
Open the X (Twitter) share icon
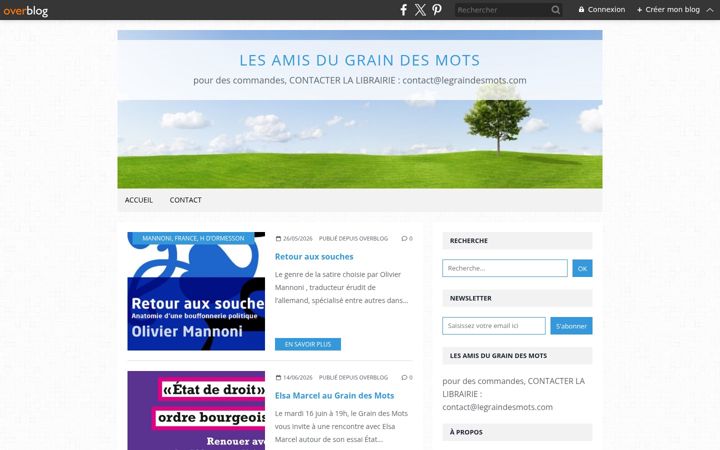tap(420, 10)
